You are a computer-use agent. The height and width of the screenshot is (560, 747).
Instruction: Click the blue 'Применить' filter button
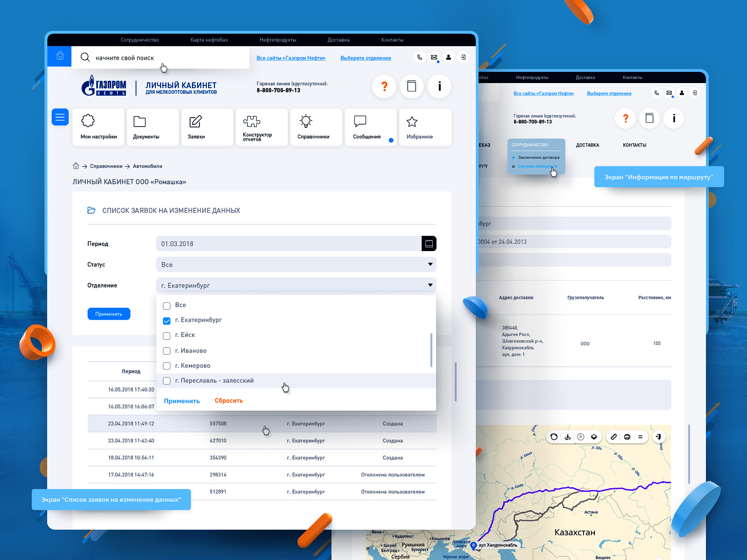(109, 314)
